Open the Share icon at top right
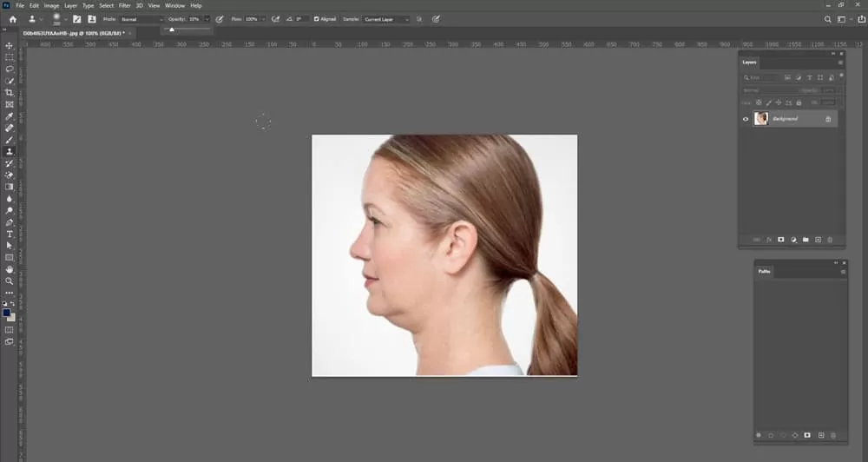868x462 pixels. (861, 19)
